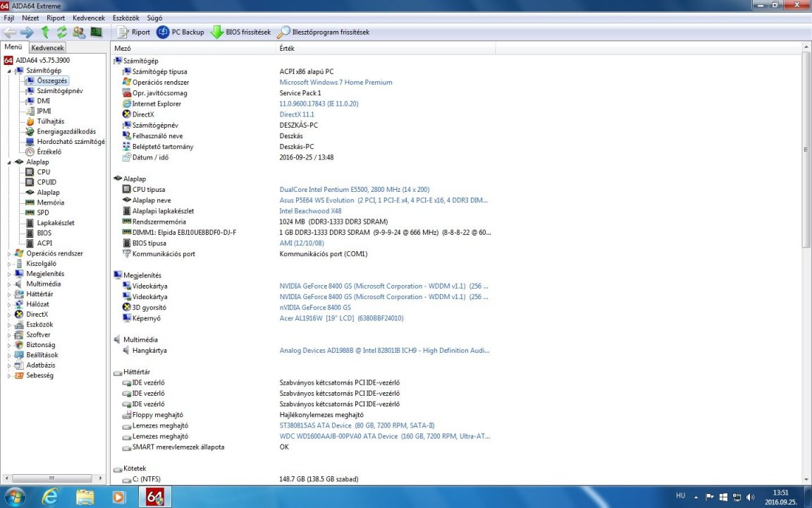Open the Riport menu
Screen dimensions: 812x508
point(56,18)
